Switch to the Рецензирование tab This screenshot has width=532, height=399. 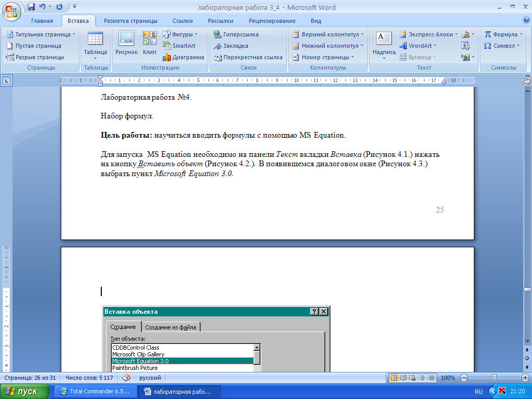pos(272,21)
